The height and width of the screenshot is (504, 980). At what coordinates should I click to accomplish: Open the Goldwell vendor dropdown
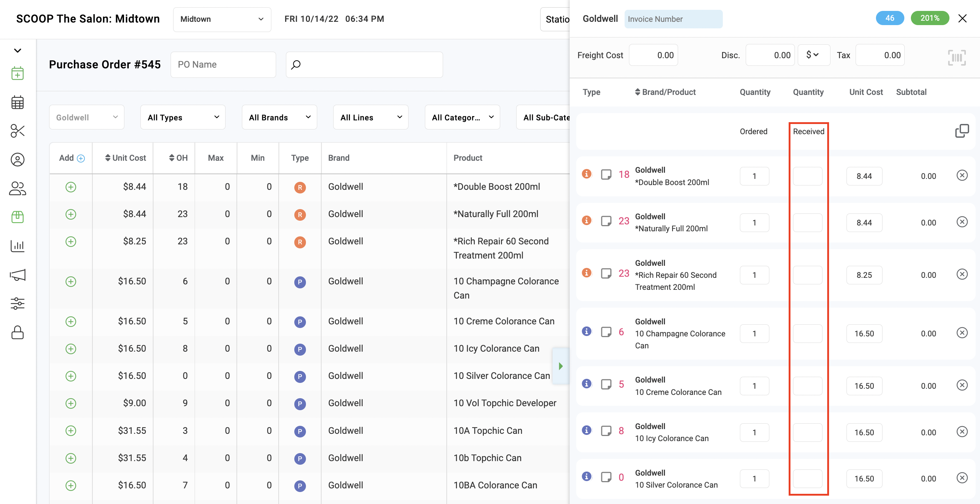(x=87, y=117)
